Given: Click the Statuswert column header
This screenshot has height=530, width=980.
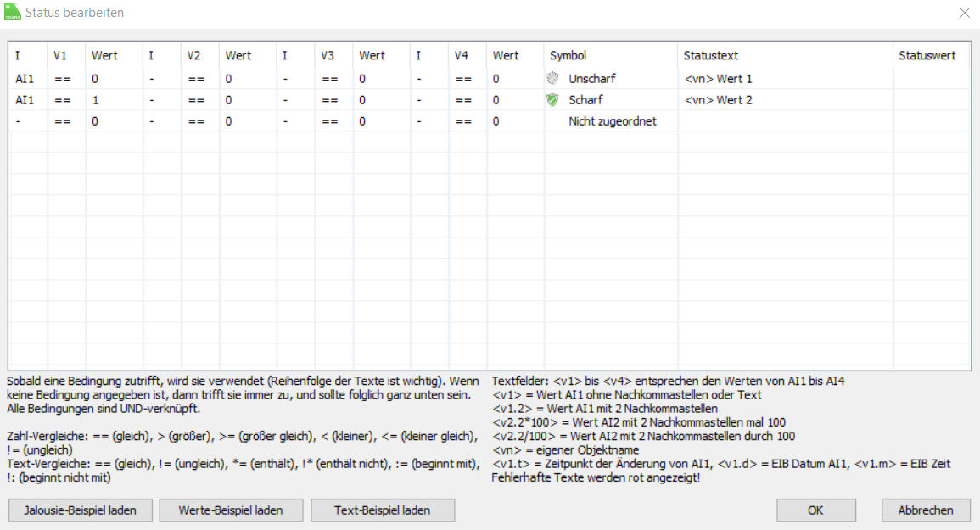Looking at the screenshot, I should tap(932, 55).
